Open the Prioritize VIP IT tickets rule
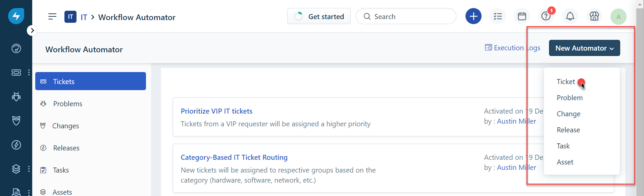644x196 pixels. (x=216, y=111)
